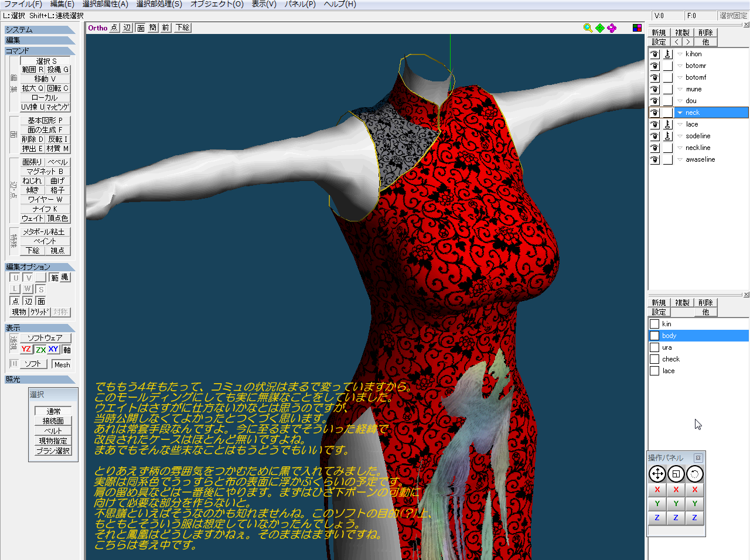Click the green pan view icon
This screenshot has height=560, width=750.
pyautogui.click(x=600, y=28)
